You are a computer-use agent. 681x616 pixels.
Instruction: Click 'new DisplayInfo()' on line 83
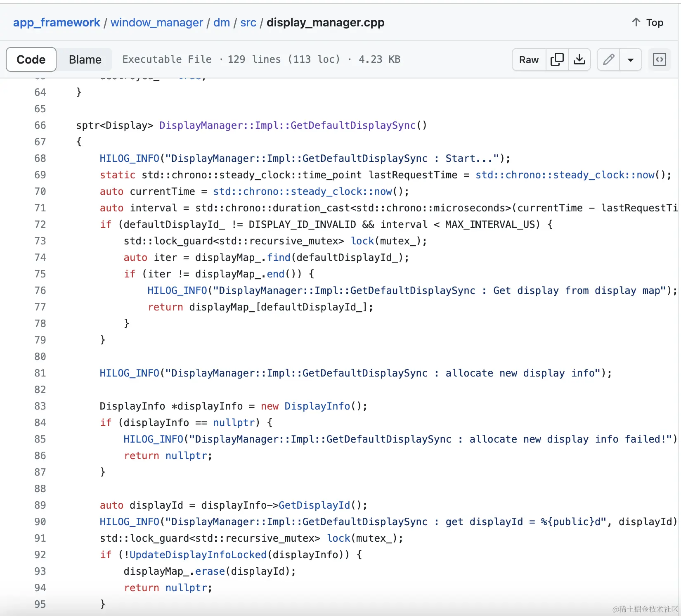tap(314, 406)
